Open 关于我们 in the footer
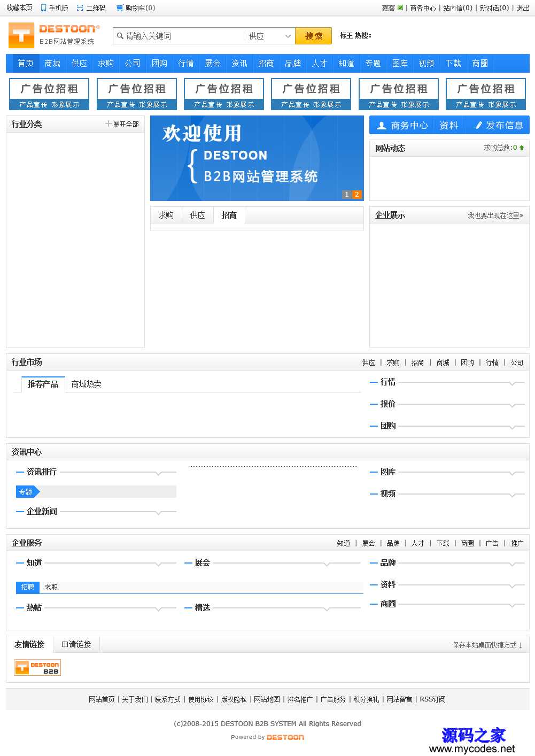Screen dimensions: 535x756 135,699
